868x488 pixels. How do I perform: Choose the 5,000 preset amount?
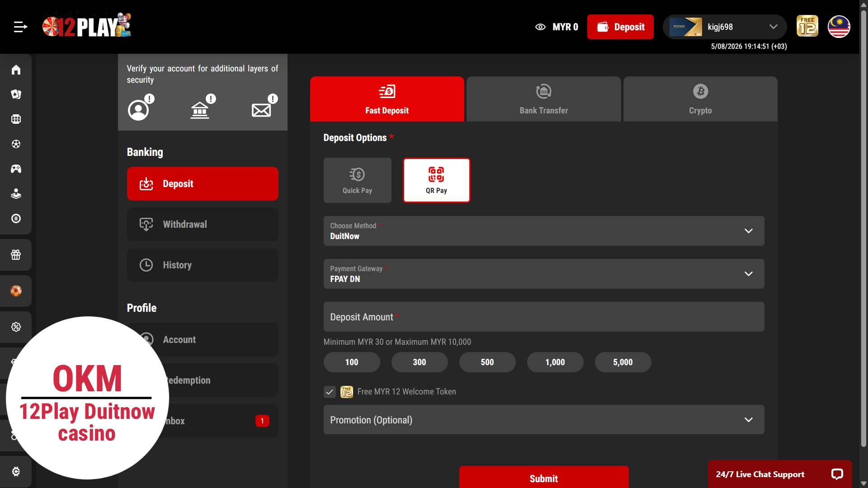pyautogui.click(x=623, y=362)
